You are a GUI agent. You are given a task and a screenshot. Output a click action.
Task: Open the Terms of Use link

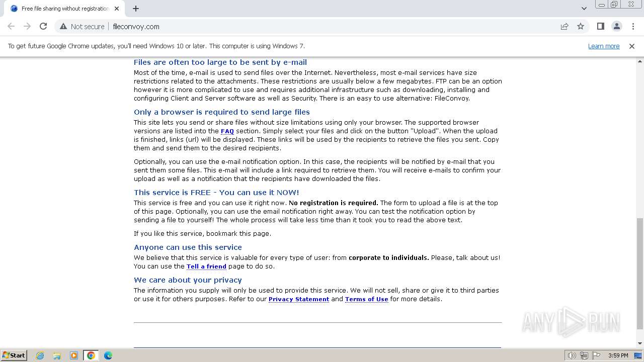[366, 299]
